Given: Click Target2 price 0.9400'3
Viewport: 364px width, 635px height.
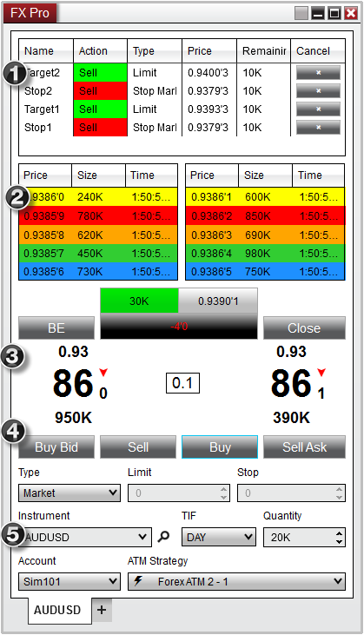Looking at the screenshot, I should 208,73.
